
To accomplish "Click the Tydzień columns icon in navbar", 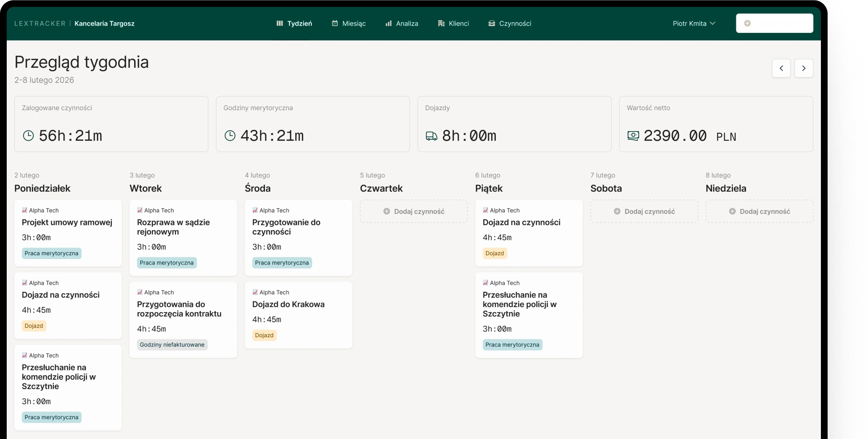I will pyautogui.click(x=280, y=24).
